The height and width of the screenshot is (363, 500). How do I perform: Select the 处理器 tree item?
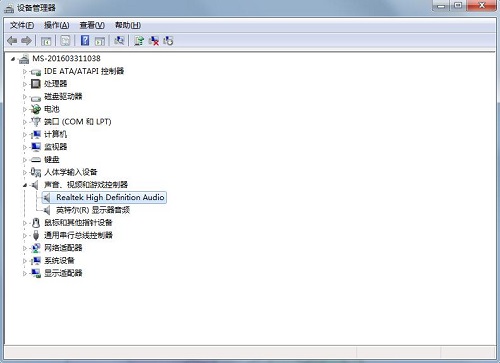click(56, 84)
